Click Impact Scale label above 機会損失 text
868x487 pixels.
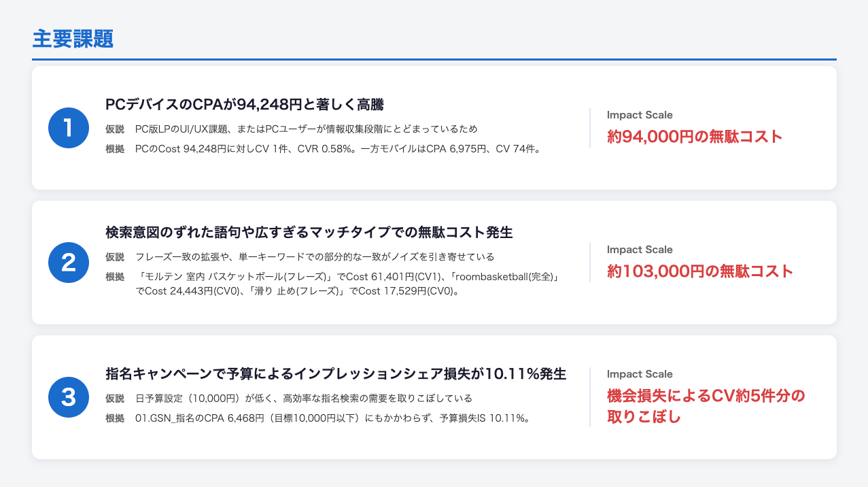(x=640, y=374)
